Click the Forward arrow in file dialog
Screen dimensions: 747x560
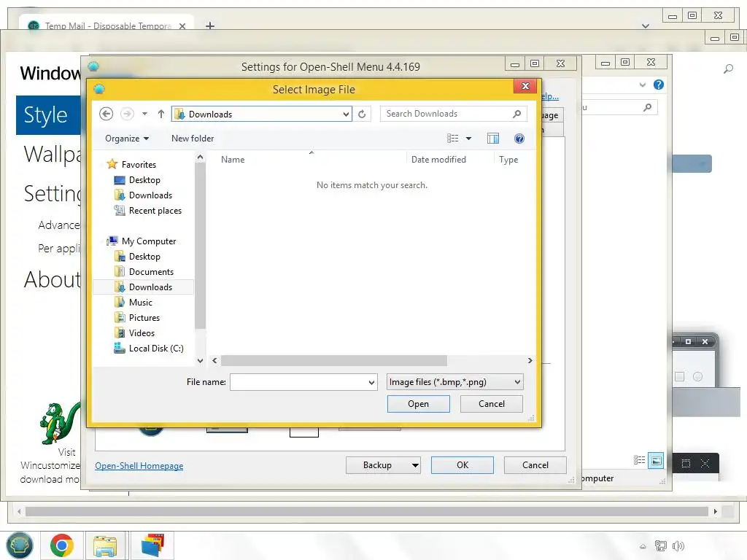[x=127, y=114]
